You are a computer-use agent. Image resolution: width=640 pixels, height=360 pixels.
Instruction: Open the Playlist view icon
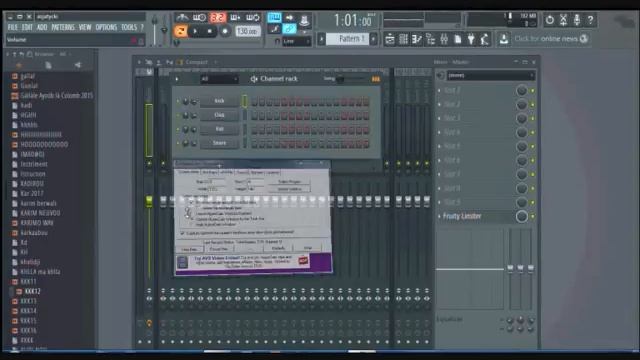[x=390, y=39]
